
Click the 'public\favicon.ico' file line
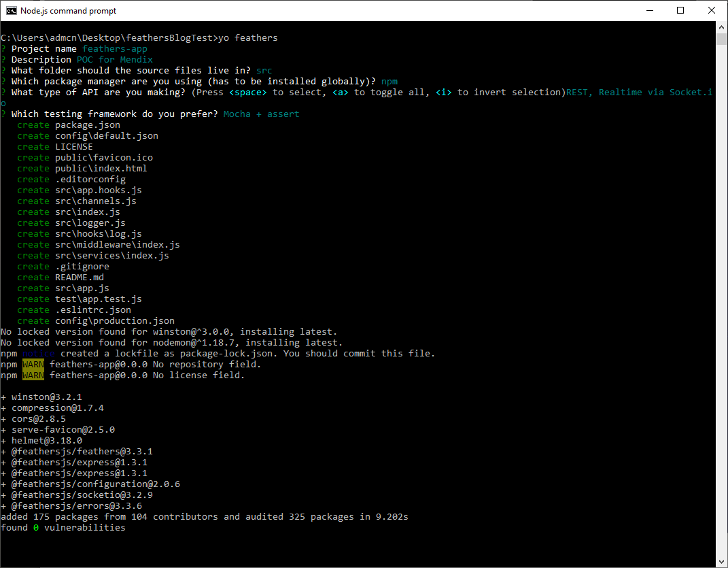[x=85, y=158]
